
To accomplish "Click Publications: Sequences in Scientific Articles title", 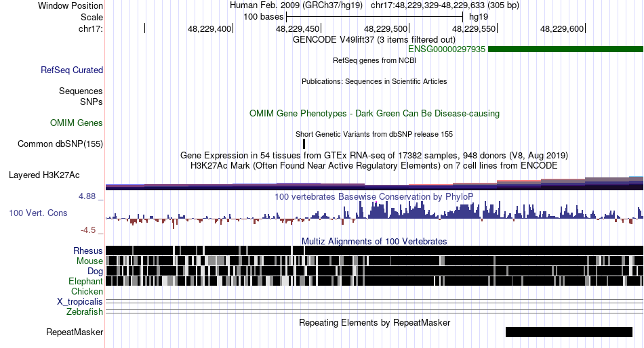I will [x=374, y=81].
